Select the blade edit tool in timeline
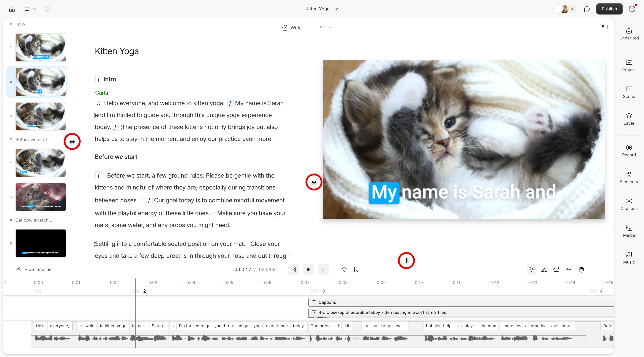The height and width of the screenshot is (357, 644). [544, 269]
